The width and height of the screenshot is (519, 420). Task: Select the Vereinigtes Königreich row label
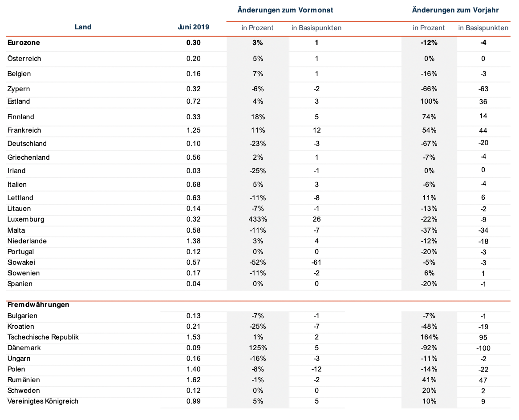(43, 401)
